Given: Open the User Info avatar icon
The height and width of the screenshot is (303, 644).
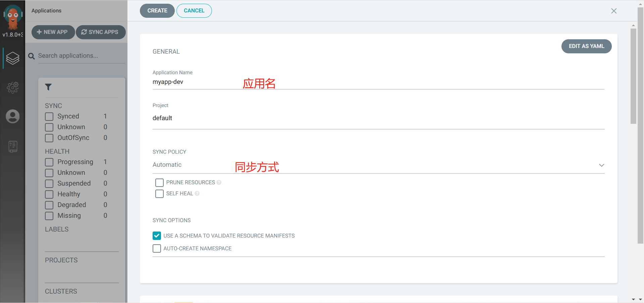Looking at the screenshot, I should tap(13, 116).
